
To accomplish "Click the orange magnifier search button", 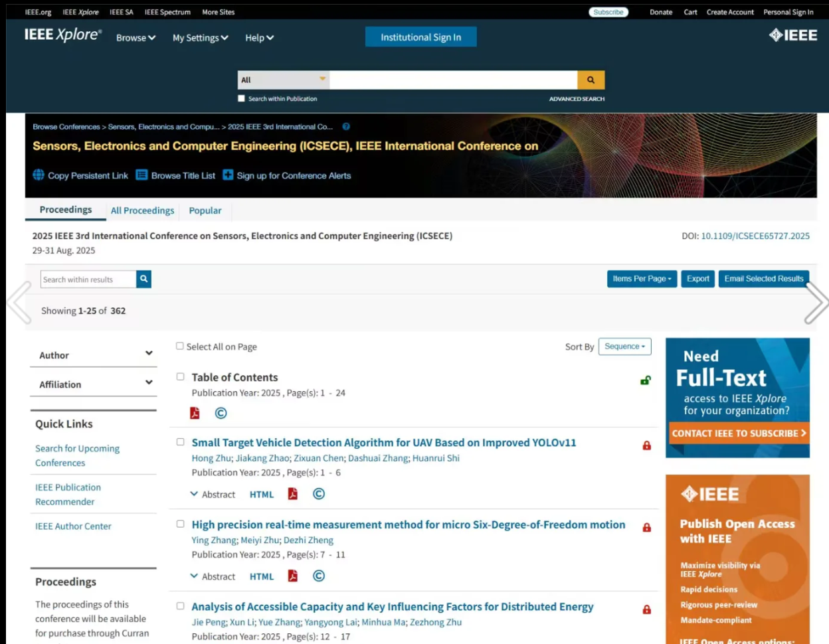I will (591, 80).
